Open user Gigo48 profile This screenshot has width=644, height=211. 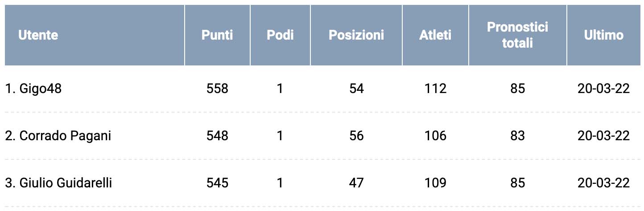pos(40,89)
